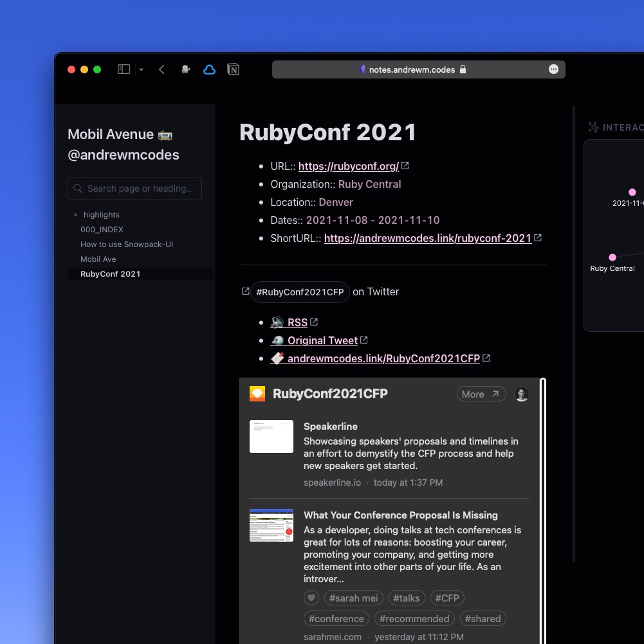Screen dimensions: 644x644
Task: Click the external link icon after rubyconf.org
Action: tap(405, 165)
